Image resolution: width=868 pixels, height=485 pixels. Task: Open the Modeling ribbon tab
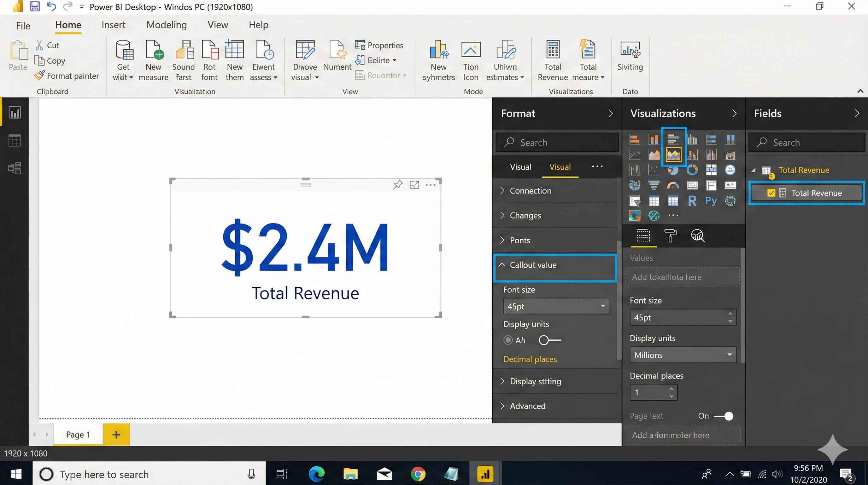coord(167,25)
